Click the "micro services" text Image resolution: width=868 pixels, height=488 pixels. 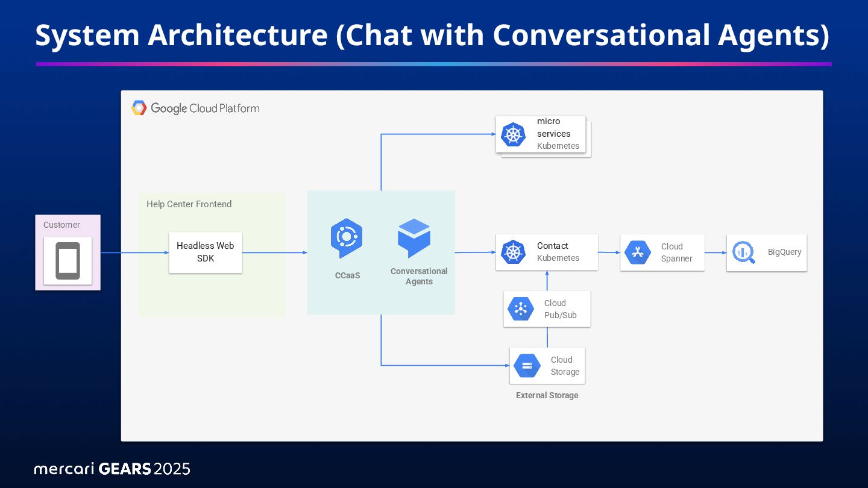[553, 128]
